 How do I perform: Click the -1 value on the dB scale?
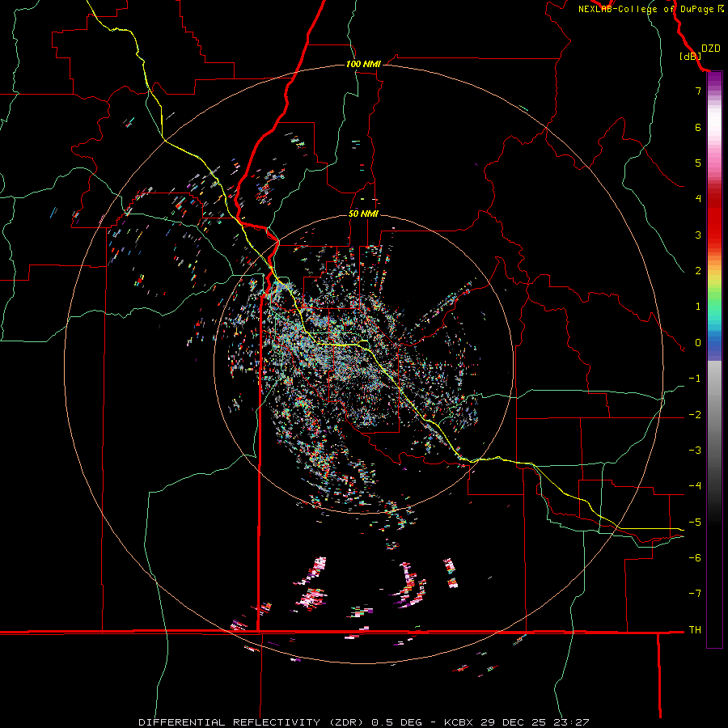[695, 379]
